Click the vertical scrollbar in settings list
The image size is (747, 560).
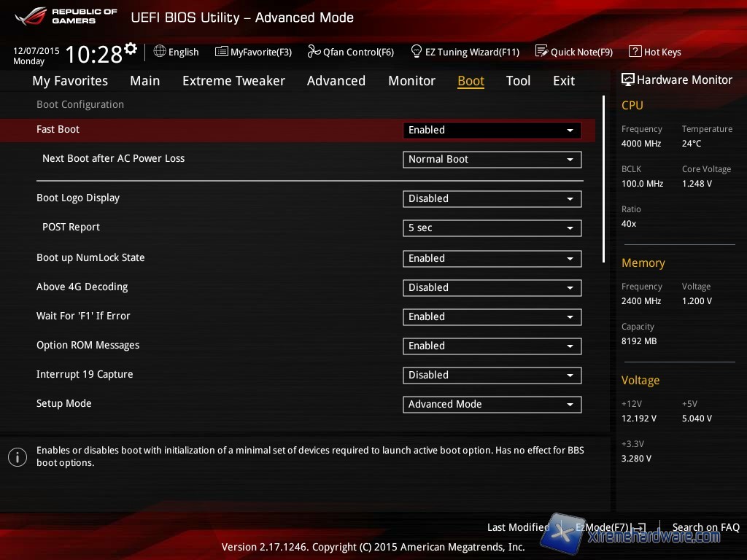pos(603,179)
